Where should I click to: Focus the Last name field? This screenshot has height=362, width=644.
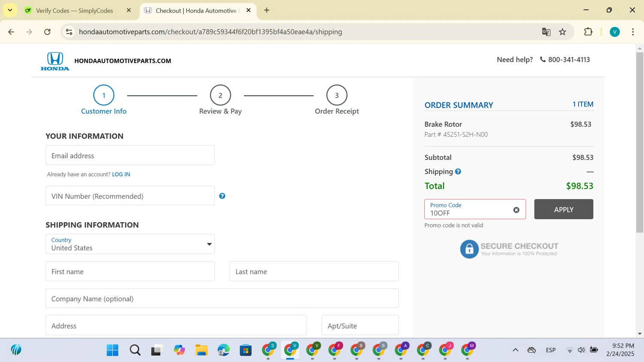314,271
